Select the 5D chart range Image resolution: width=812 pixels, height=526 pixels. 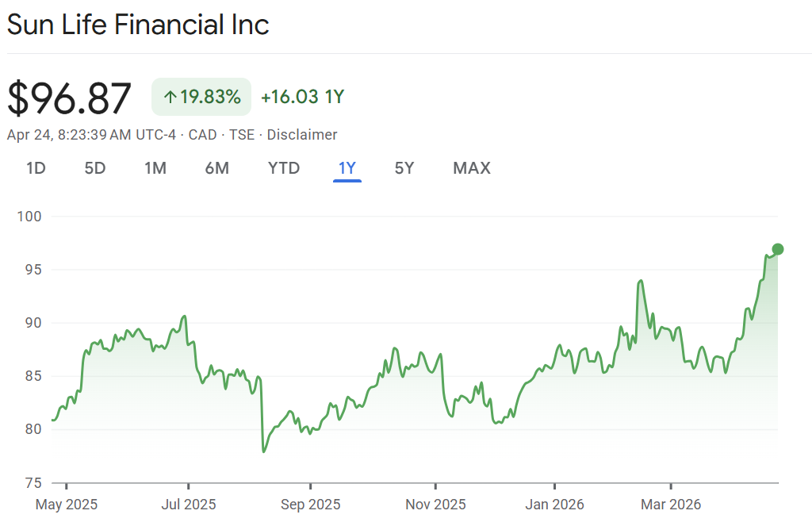(x=95, y=168)
